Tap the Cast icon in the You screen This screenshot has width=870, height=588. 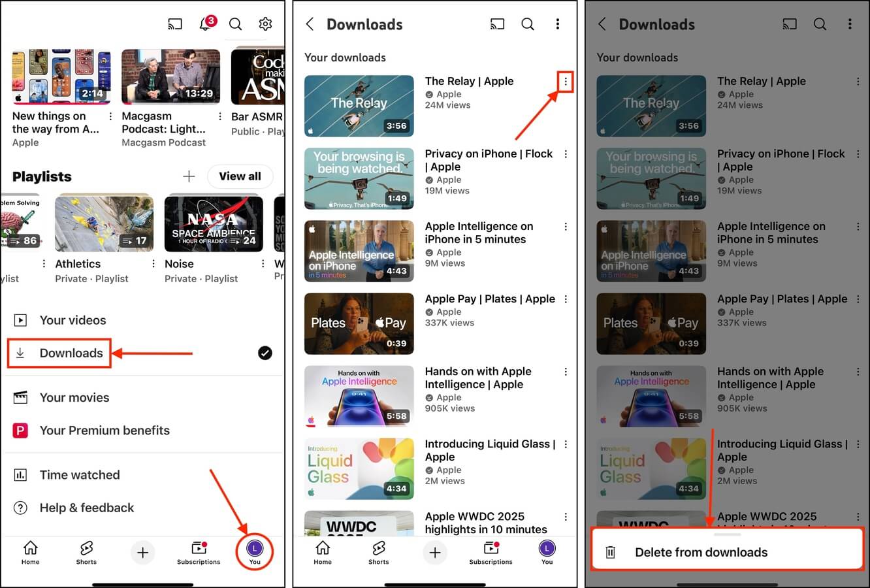click(175, 24)
